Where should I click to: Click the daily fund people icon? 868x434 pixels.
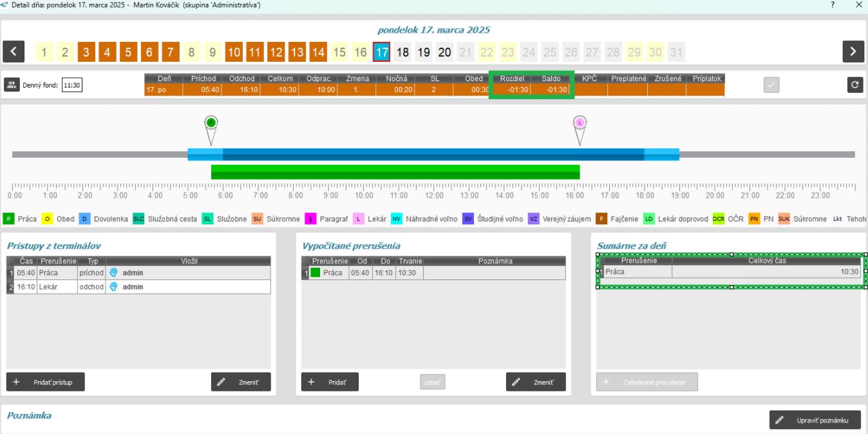pyautogui.click(x=12, y=85)
